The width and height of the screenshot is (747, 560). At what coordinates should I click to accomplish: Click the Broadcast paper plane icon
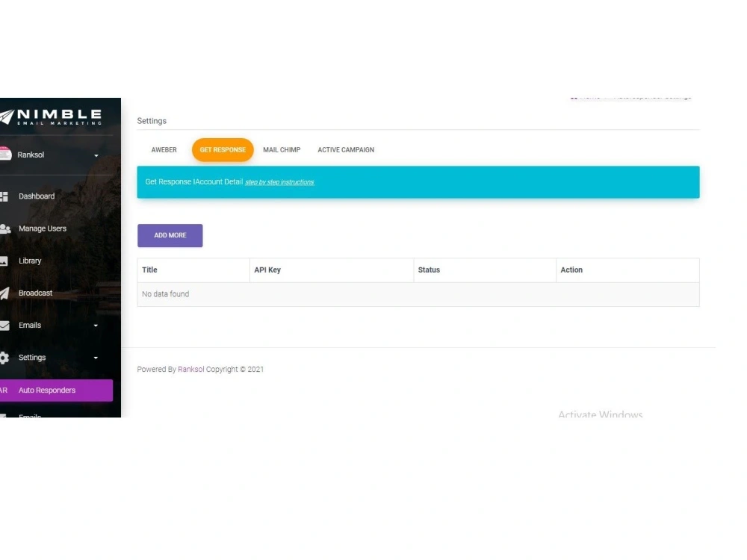4,293
